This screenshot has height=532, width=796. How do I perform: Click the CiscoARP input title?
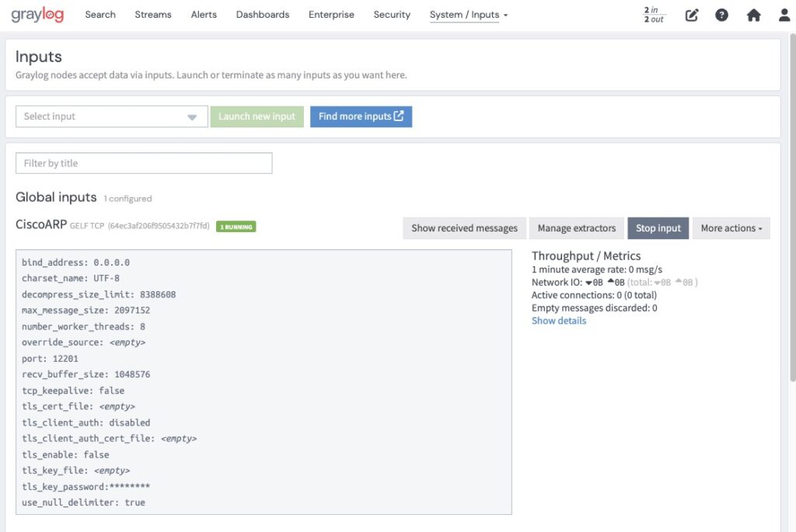(x=41, y=224)
